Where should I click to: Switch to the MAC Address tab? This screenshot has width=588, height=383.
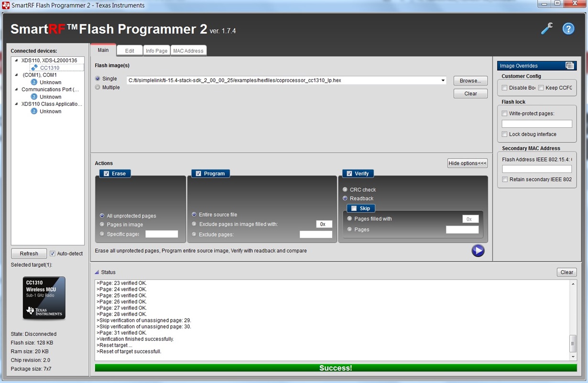point(188,51)
